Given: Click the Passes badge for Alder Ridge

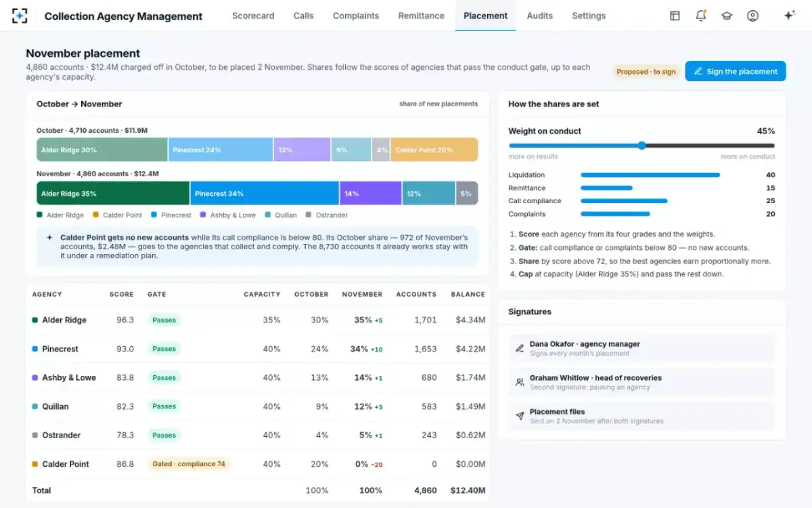Looking at the screenshot, I should (164, 320).
